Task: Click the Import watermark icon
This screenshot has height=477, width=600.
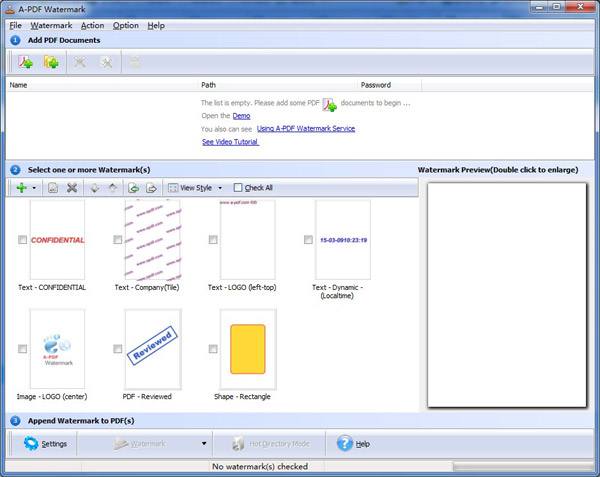Action: [x=133, y=188]
